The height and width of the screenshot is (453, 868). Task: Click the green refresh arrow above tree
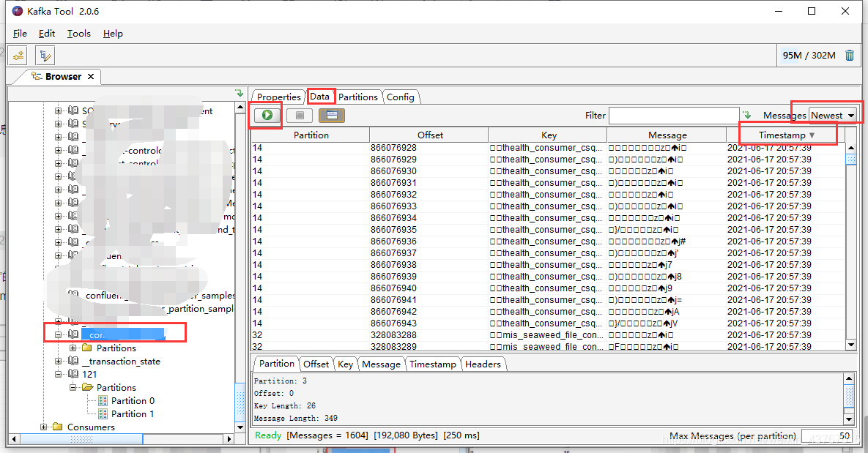(x=239, y=93)
